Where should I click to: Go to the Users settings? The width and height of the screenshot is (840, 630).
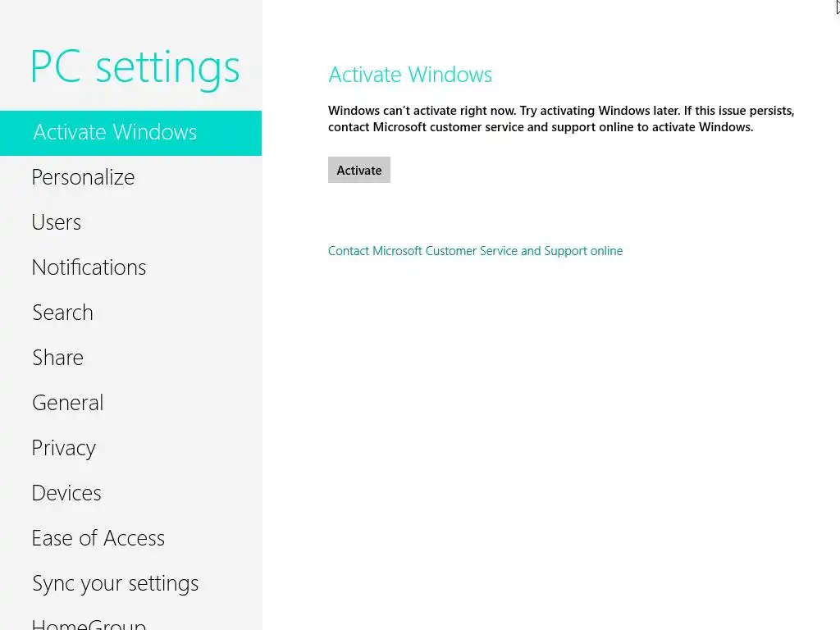(57, 222)
